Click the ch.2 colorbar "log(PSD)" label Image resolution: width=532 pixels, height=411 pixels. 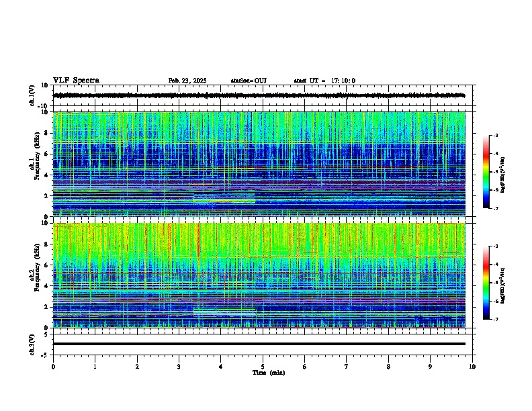point(503,285)
